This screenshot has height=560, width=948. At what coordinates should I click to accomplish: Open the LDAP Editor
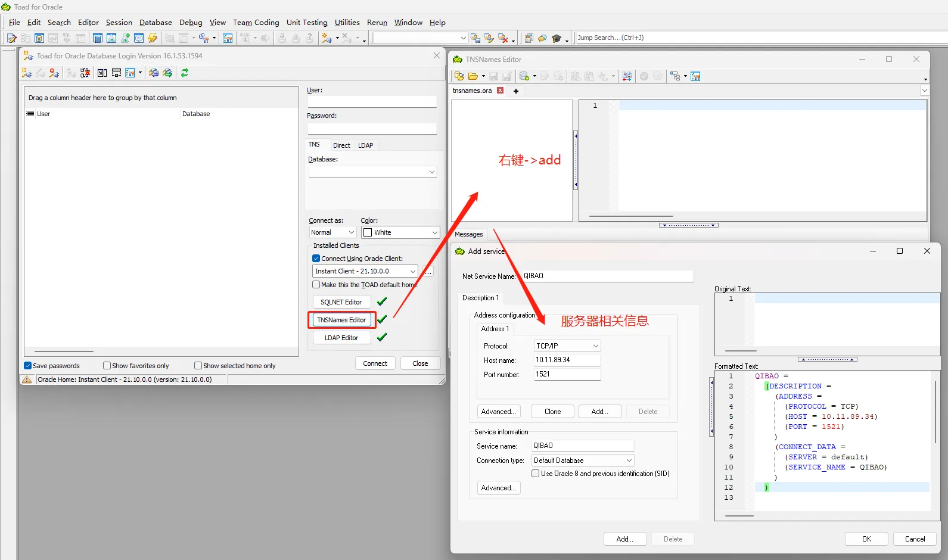coord(341,338)
